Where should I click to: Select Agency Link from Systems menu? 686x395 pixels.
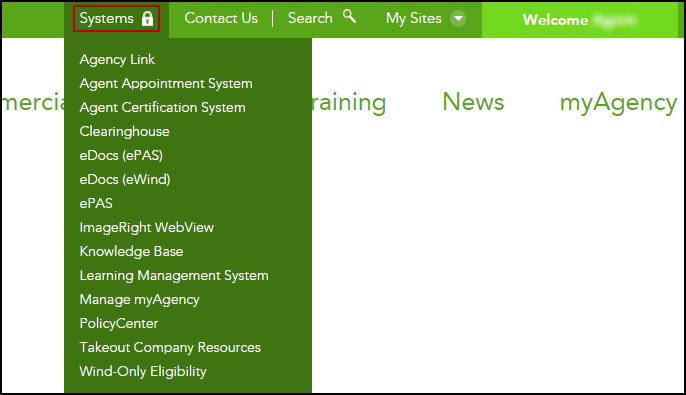pos(117,59)
